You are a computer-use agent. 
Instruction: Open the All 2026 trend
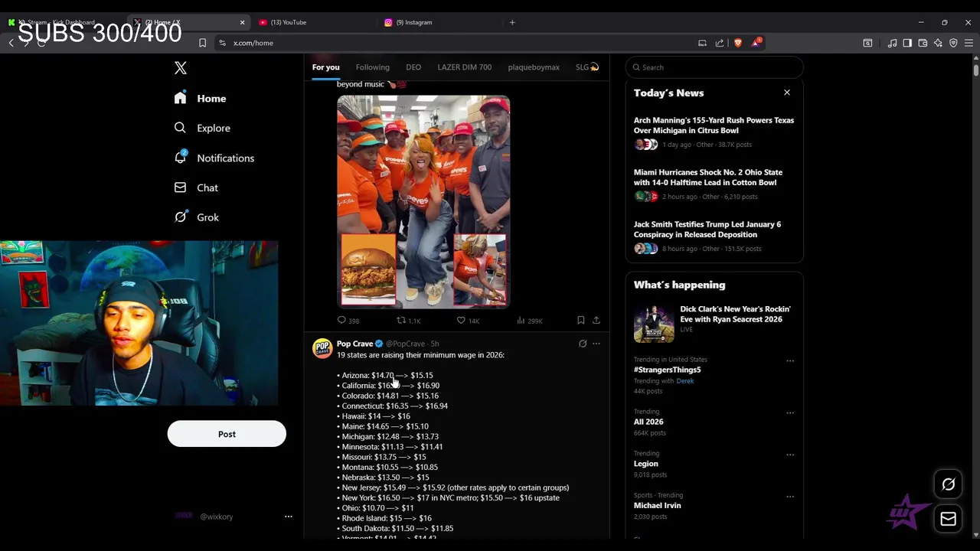[x=648, y=422]
